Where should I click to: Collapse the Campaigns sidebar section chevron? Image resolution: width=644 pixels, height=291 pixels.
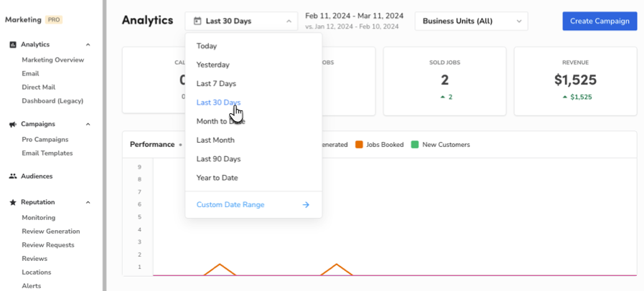[x=88, y=124]
